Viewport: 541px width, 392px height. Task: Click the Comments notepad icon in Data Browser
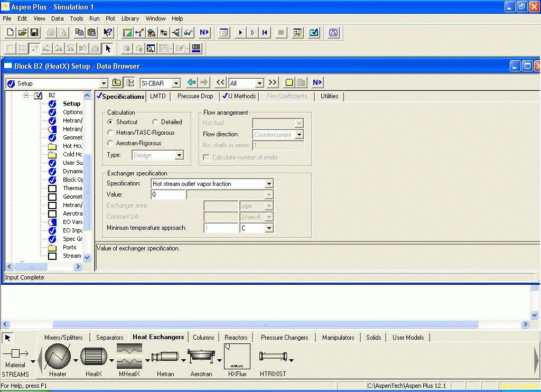[289, 82]
